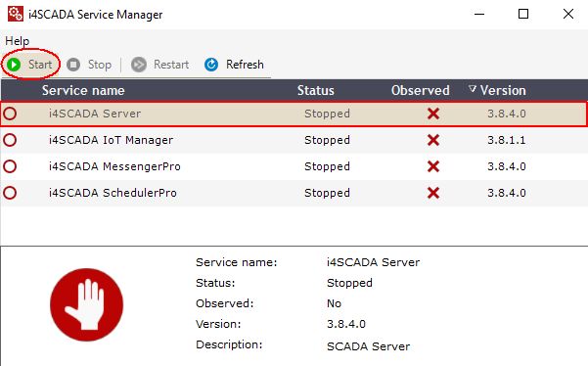Click the sort arrow beside Version header
This screenshot has width=588, height=366.
473,89
